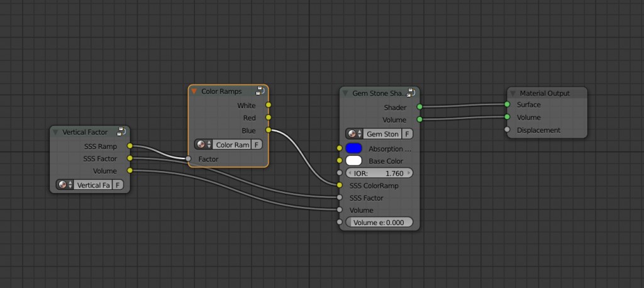Click the Surface input socket on Material Output
Screen dimensions: 644x288
507,104
